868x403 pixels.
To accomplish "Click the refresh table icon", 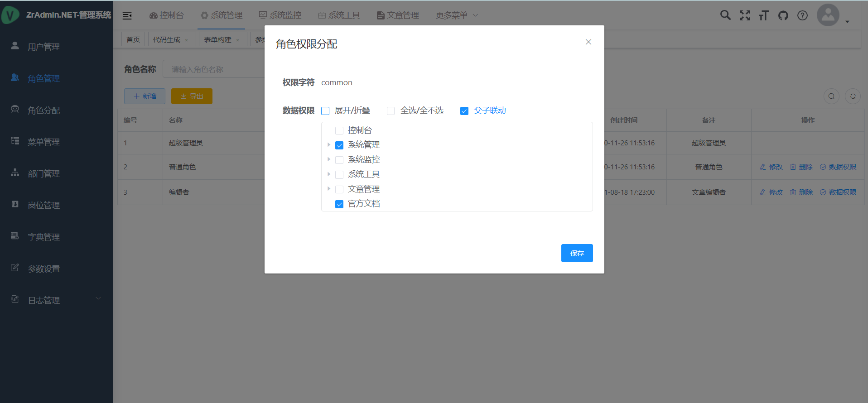I will [x=853, y=96].
